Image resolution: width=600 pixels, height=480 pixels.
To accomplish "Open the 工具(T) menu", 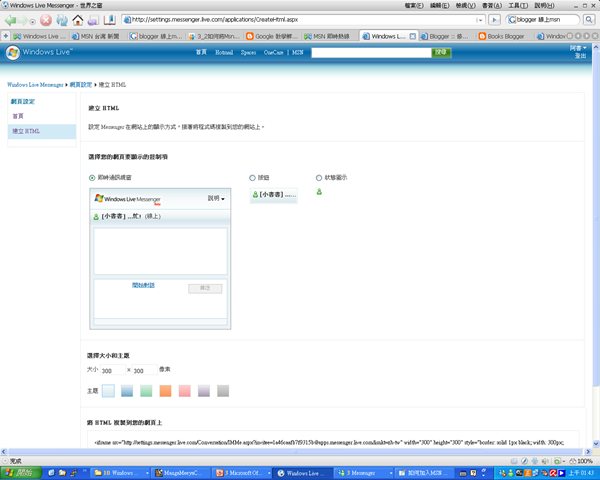I will pos(518,6).
